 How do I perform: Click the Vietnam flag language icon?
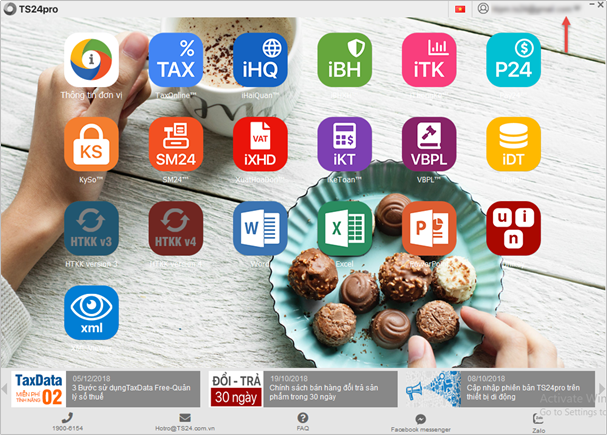[x=460, y=9]
